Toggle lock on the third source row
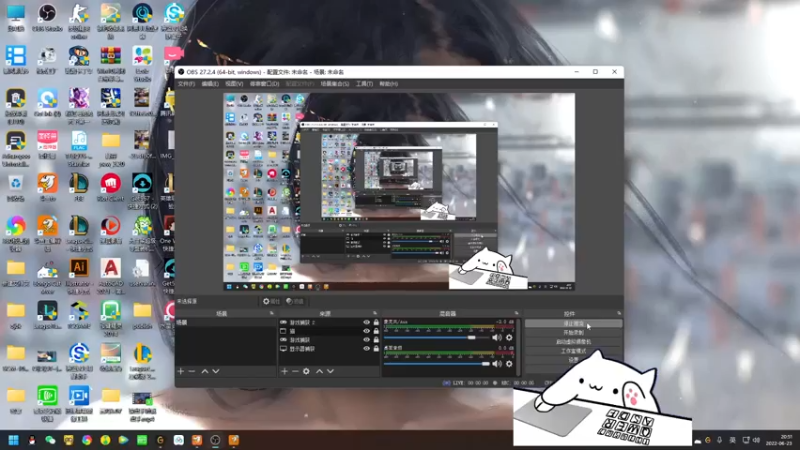The image size is (800, 450). [377, 340]
